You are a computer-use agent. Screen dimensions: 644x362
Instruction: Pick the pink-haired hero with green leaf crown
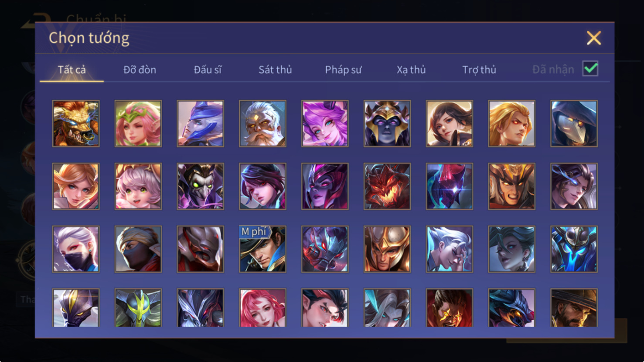point(138,124)
